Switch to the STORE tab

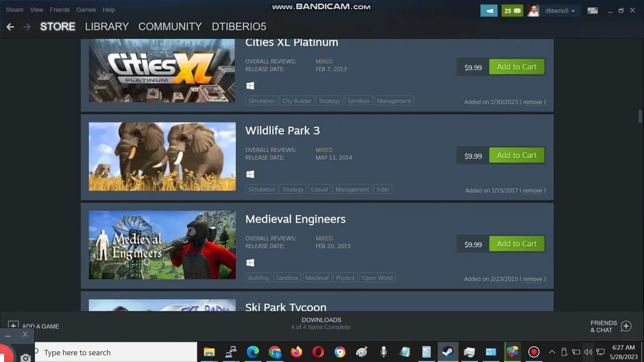58,27
